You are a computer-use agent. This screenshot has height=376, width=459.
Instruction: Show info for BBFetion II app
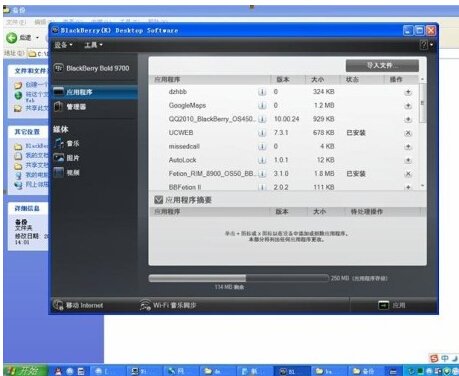[262, 187]
